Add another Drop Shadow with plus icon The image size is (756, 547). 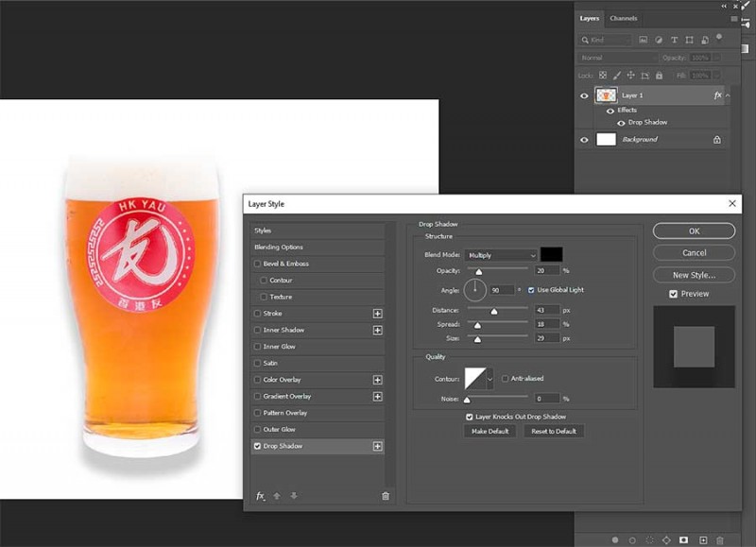point(377,446)
